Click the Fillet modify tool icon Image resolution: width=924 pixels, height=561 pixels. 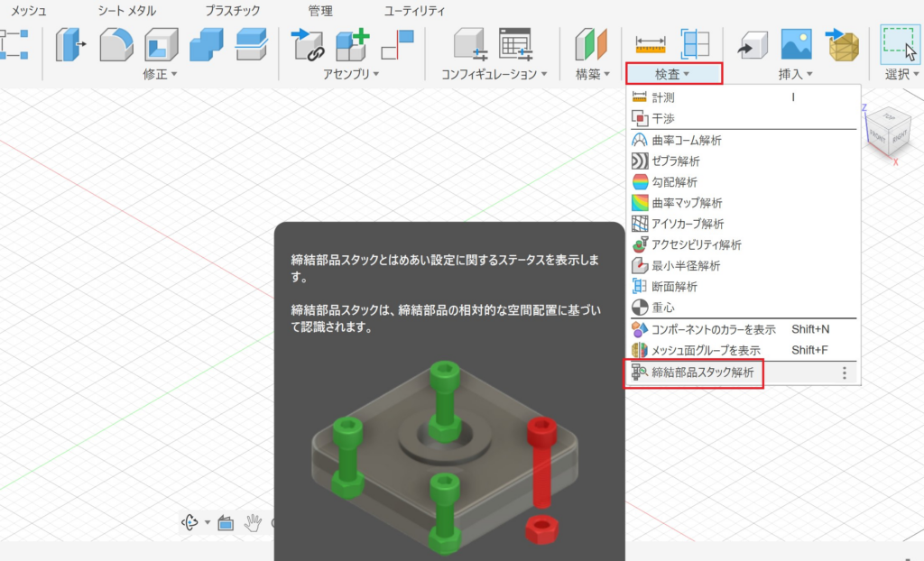[x=115, y=43]
